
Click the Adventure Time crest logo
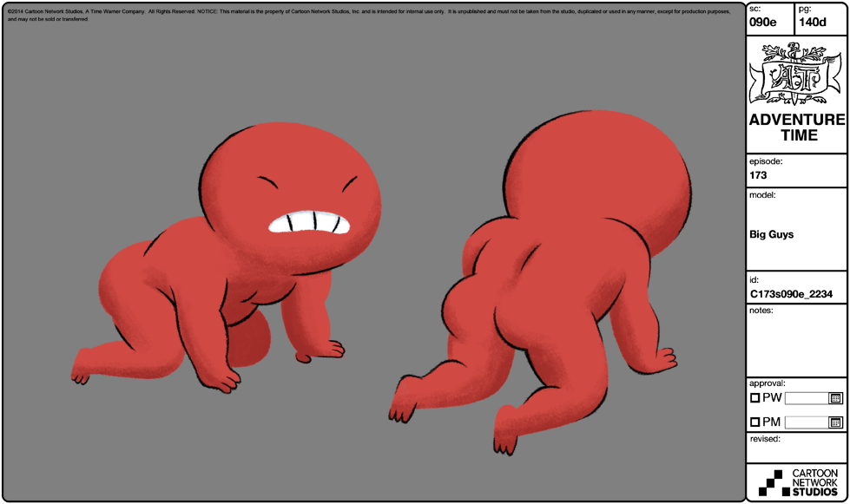coord(796,74)
